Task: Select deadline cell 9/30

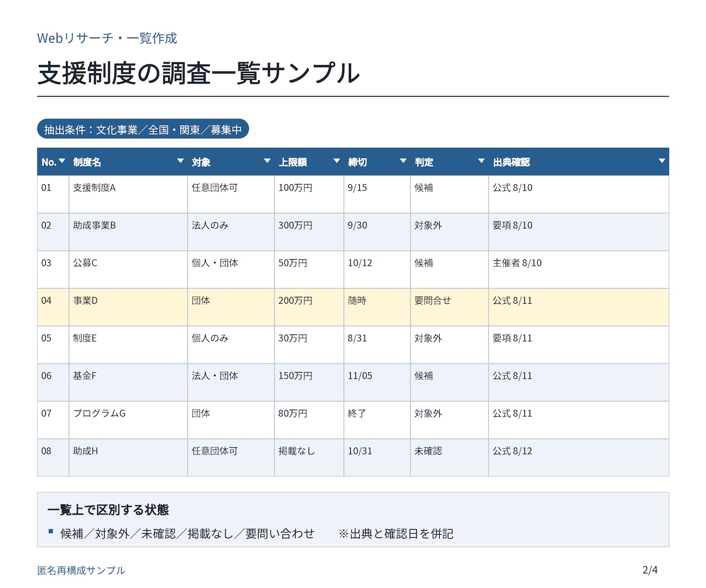Action: point(377,231)
